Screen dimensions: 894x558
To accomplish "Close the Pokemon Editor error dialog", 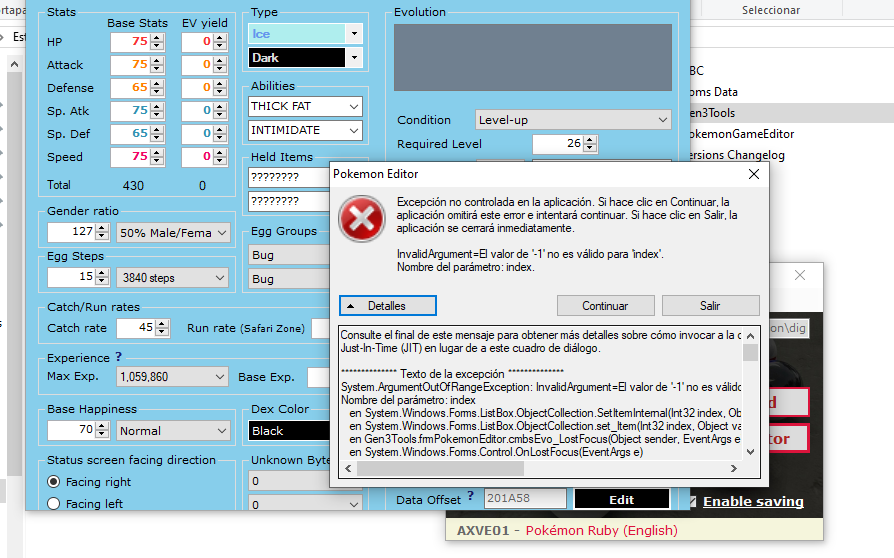I will (753, 174).
